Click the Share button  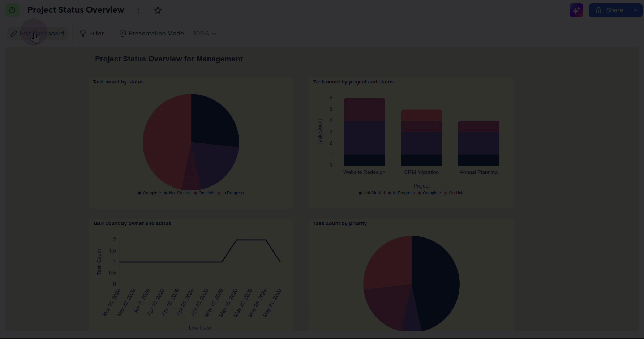tap(609, 10)
